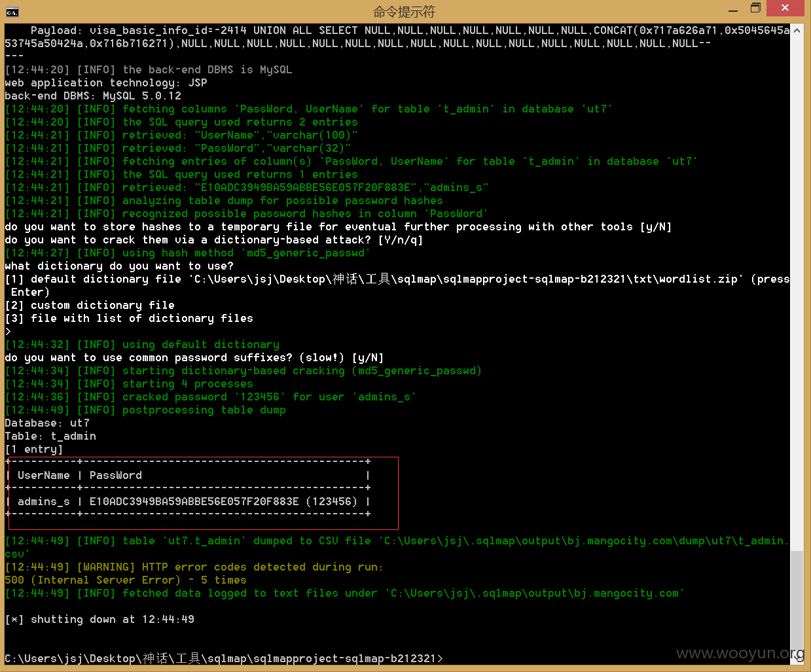Click 'table ut7.t_admin dumped to CSV file' line
This screenshot has height=672, width=811.
click(397, 547)
